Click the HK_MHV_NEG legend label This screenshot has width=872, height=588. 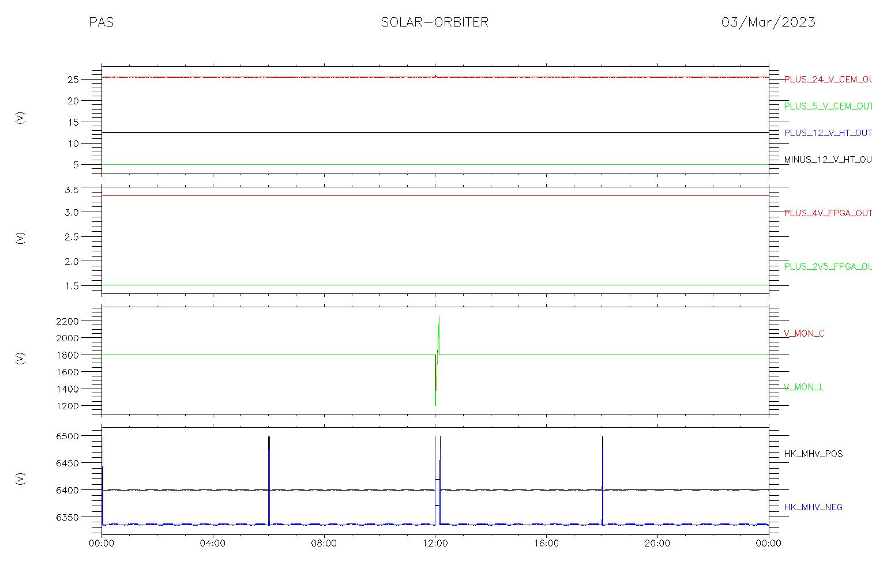click(x=813, y=507)
